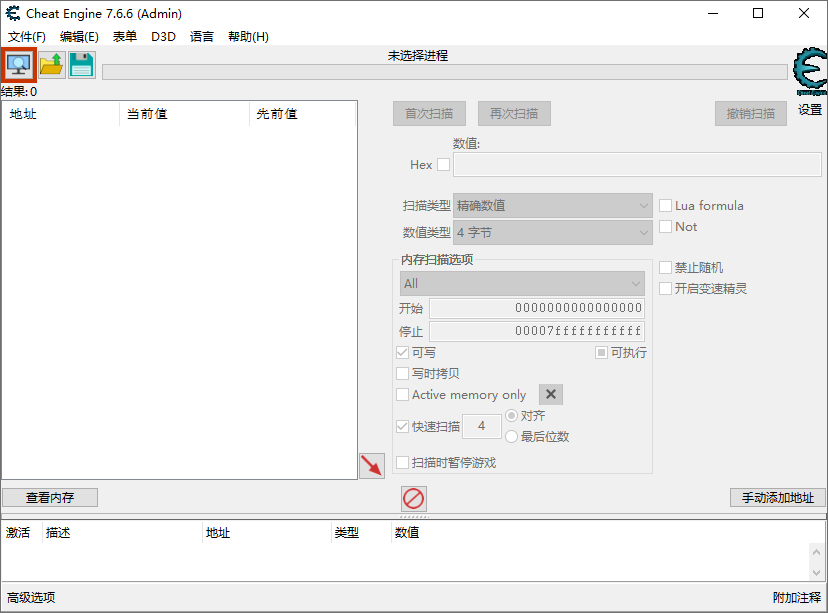Viewport: 828px width, 613px height.
Task: Uncheck the 可写 writable scan option
Action: click(x=403, y=352)
